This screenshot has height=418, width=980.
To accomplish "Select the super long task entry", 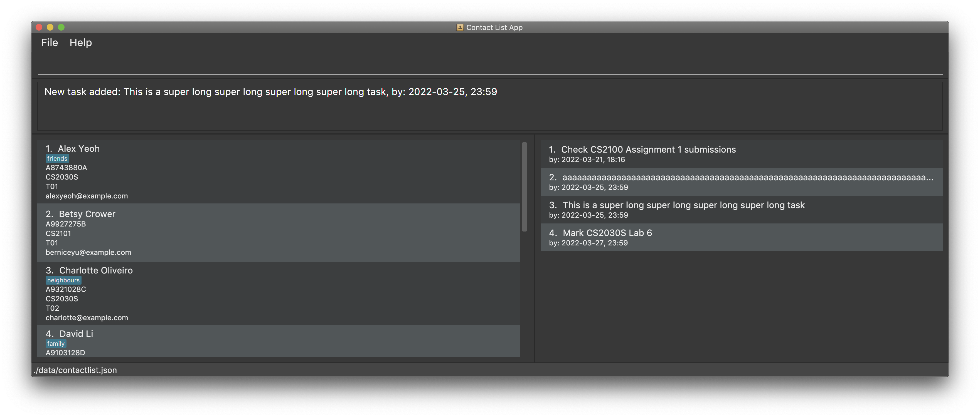I will tap(741, 209).
